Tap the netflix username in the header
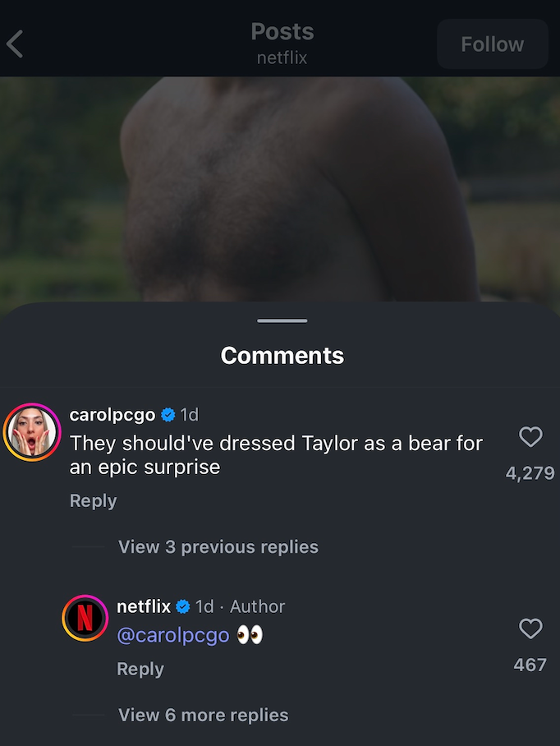 [282, 58]
